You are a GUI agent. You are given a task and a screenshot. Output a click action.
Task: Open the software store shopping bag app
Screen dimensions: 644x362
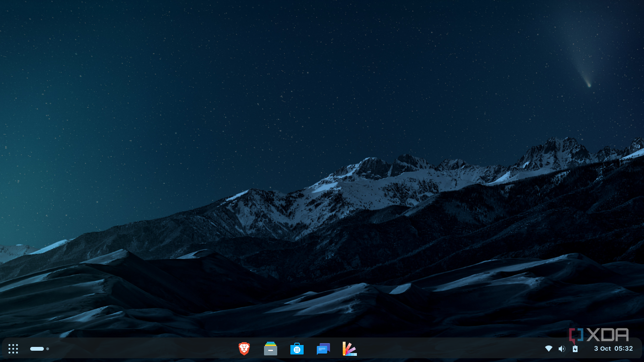tap(297, 349)
